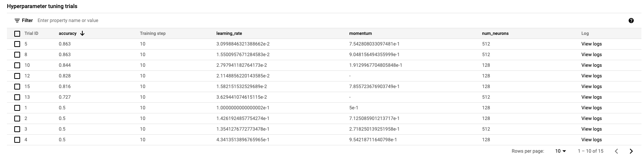
Task: Click the filter property input field
Action: 146,21
